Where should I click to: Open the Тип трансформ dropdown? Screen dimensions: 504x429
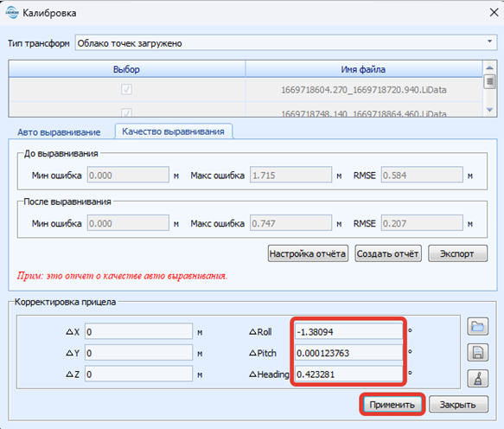pyautogui.click(x=286, y=42)
